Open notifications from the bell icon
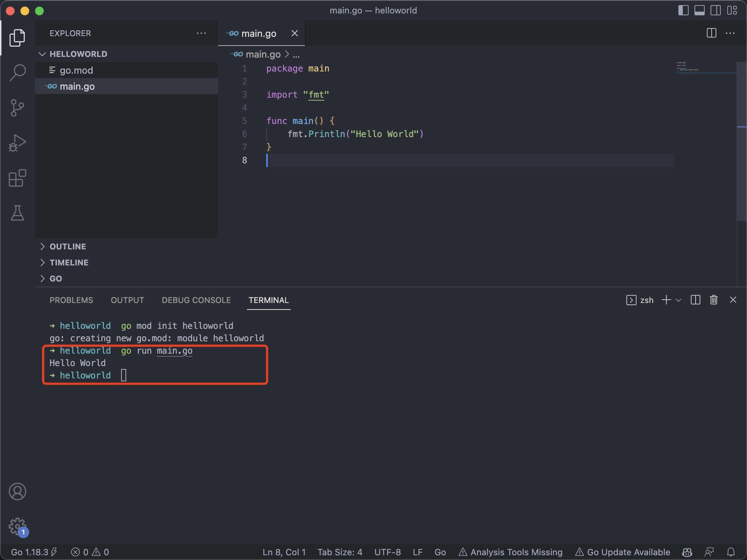 (x=731, y=552)
